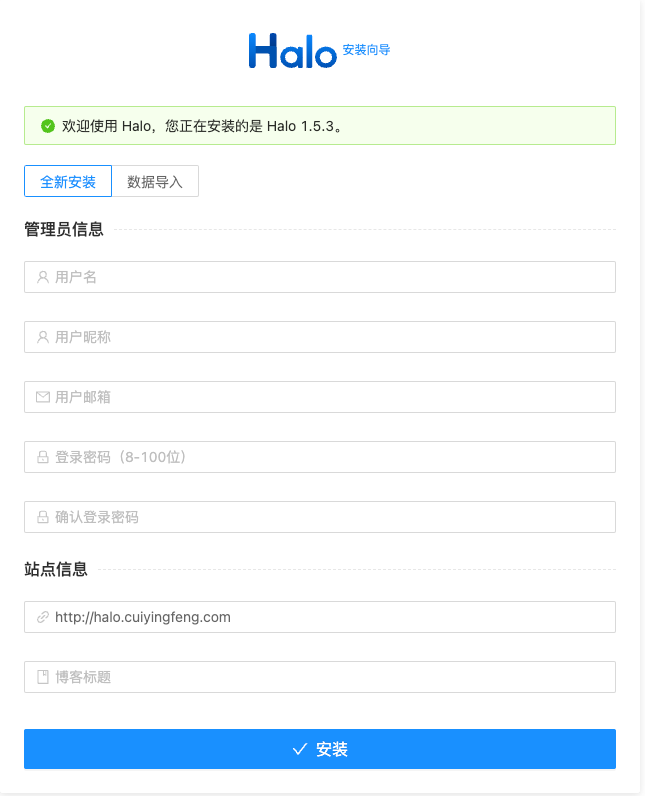645x796 pixels.
Task: Click the user icon in 用户名 field
Action: [43, 277]
